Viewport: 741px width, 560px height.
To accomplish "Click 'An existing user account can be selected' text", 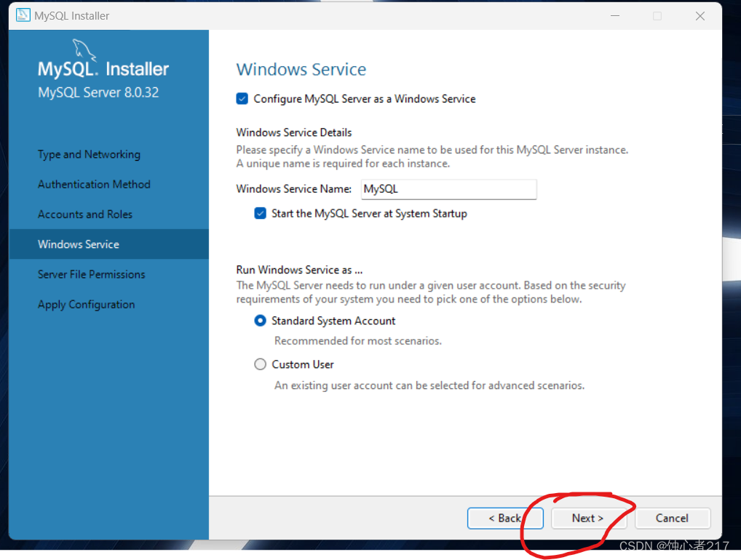I will (x=429, y=385).
